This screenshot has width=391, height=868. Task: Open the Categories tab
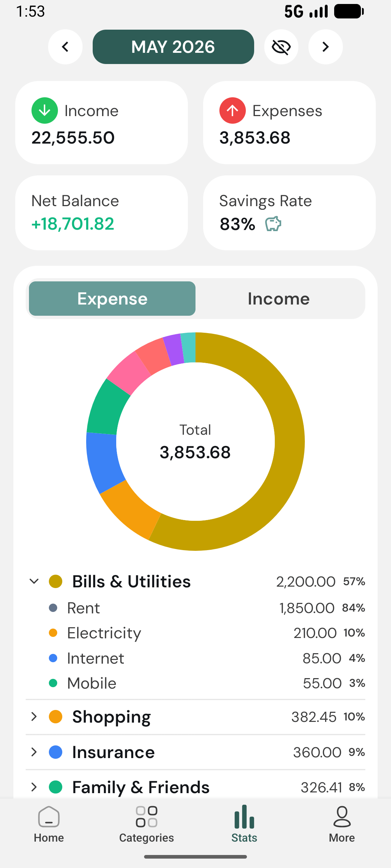[x=147, y=825]
